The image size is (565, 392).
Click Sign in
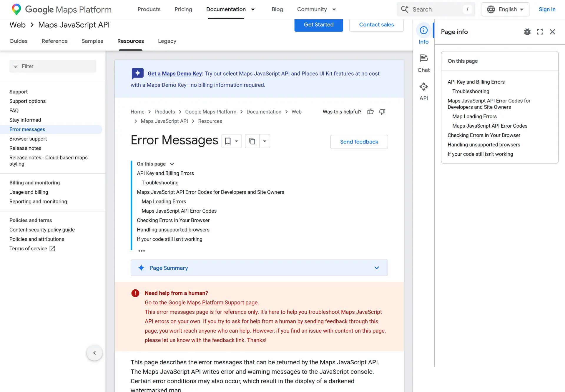pos(547,9)
